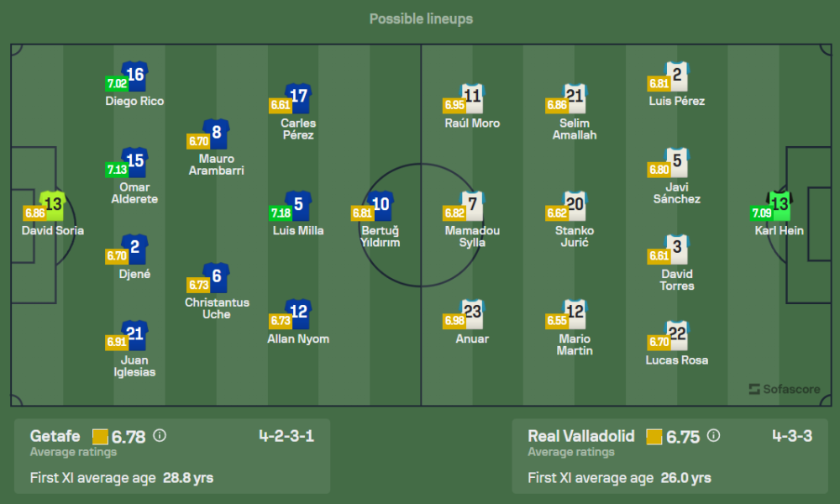
Task: Click the Getafe yellow rating color square
Action: pos(100,437)
